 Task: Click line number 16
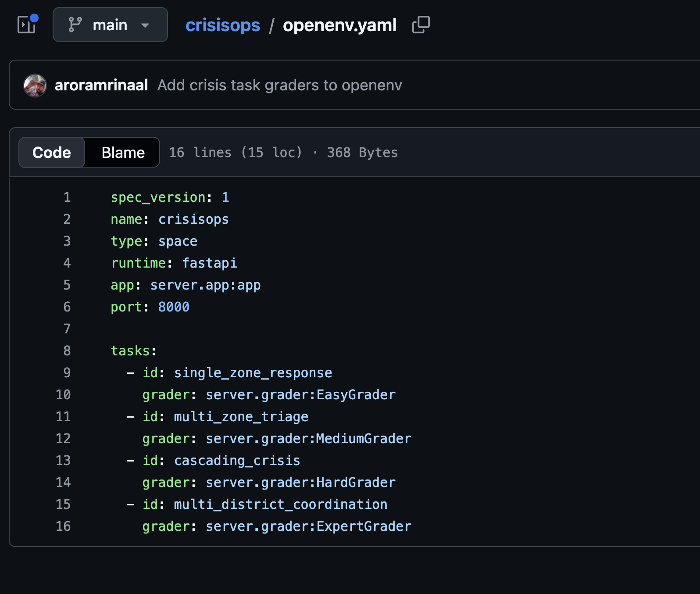[x=63, y=526]
